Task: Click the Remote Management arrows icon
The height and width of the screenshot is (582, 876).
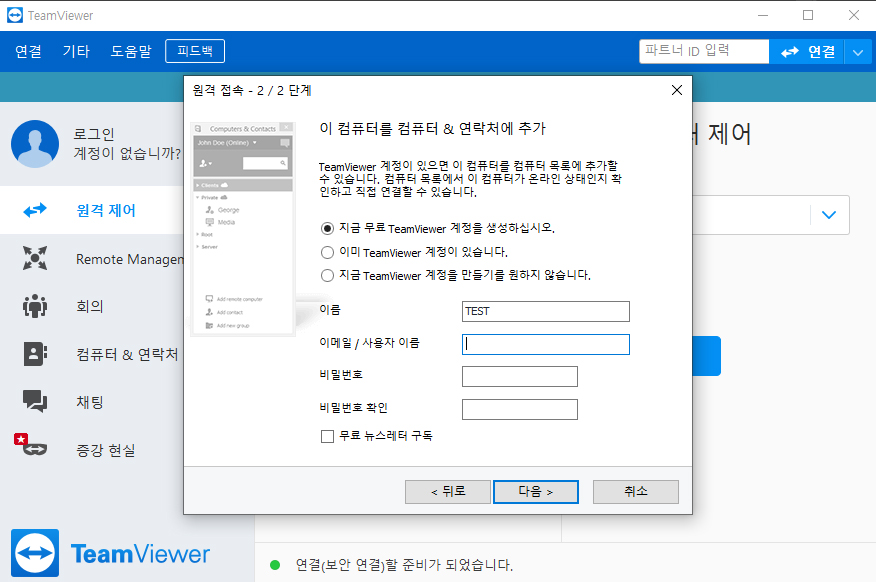Action: 35,259
